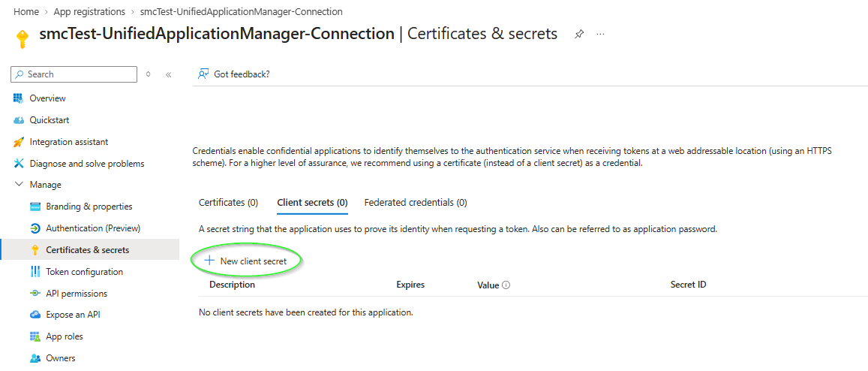
Task: Click the plus icon of New client secret
Action: click(x=209, y=261)
